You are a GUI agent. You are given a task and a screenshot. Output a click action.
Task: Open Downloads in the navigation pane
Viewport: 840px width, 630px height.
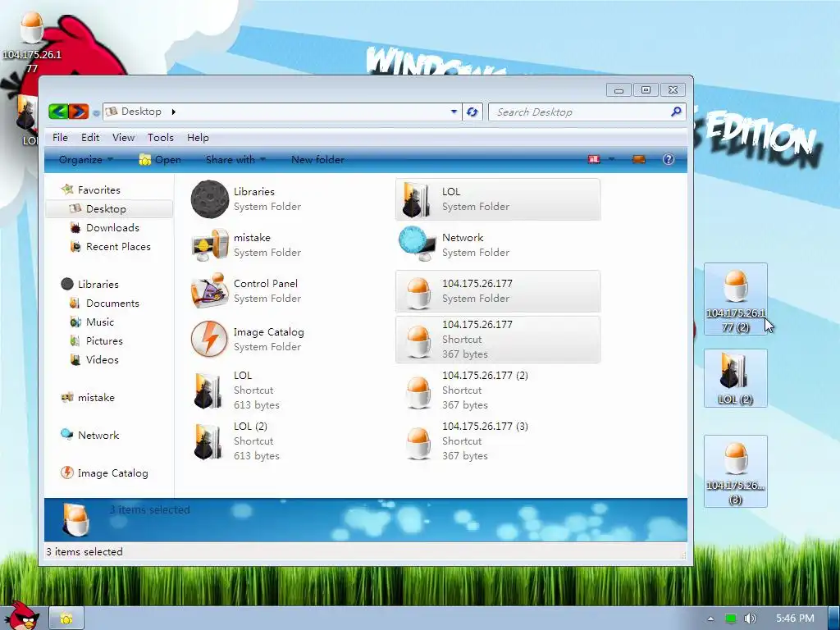coord(104,228)
